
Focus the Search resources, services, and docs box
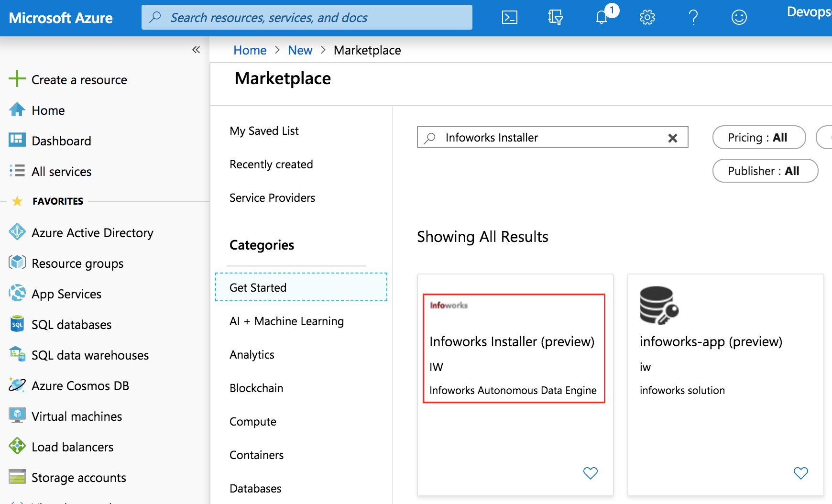coord(307,18)
